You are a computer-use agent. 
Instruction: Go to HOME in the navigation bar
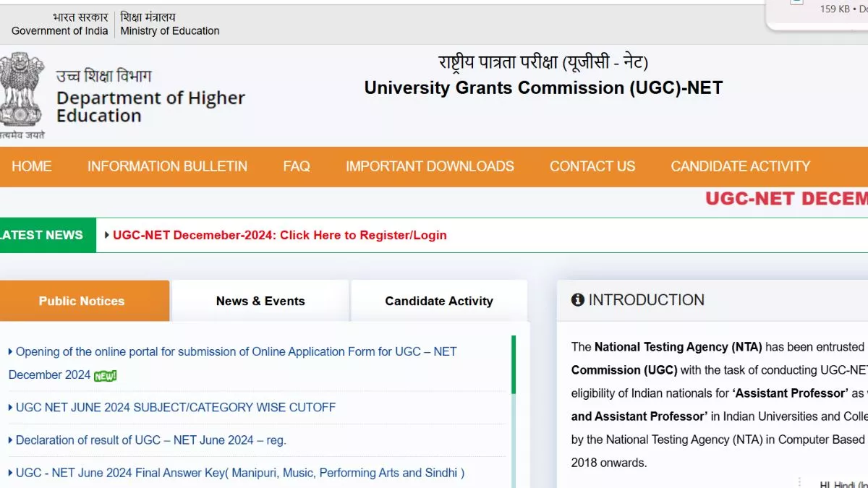(31, 166)
